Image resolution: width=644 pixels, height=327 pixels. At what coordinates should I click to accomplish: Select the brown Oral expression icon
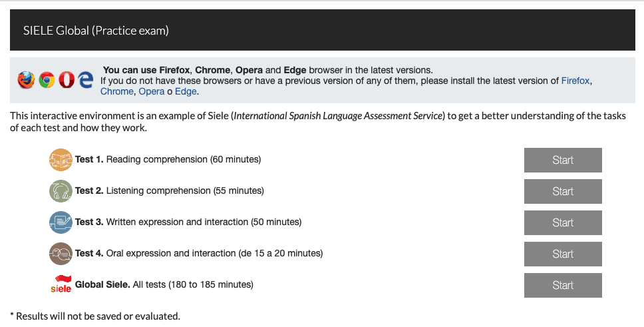tap(61, 253)
